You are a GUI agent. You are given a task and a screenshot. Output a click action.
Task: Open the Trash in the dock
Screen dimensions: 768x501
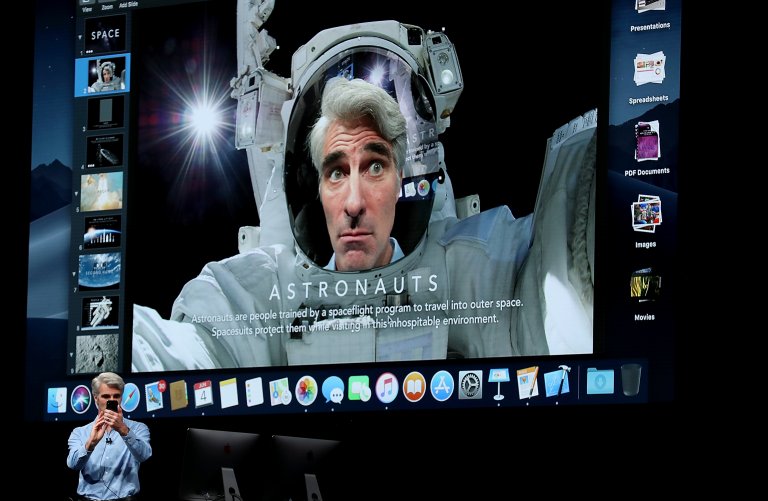click(631, 378)
